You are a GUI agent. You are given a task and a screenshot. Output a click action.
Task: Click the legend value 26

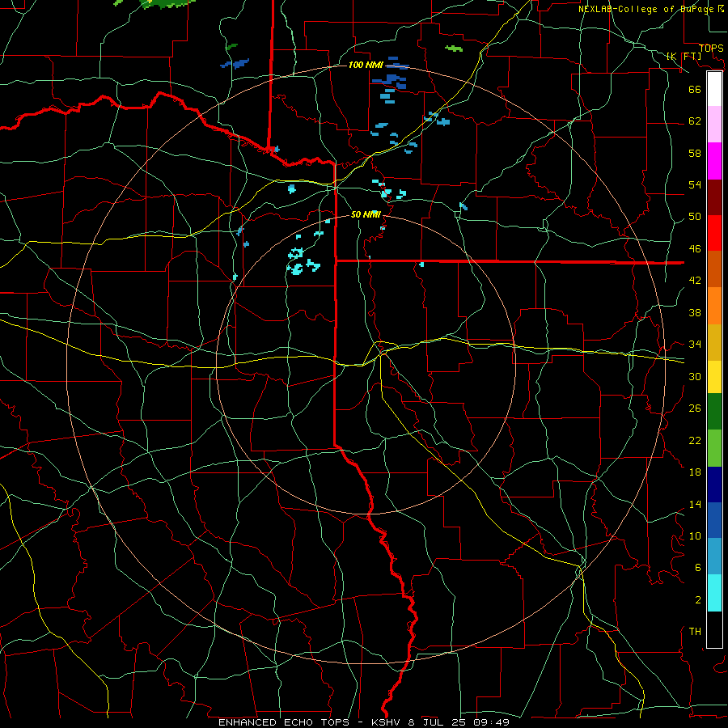point(695,408)
